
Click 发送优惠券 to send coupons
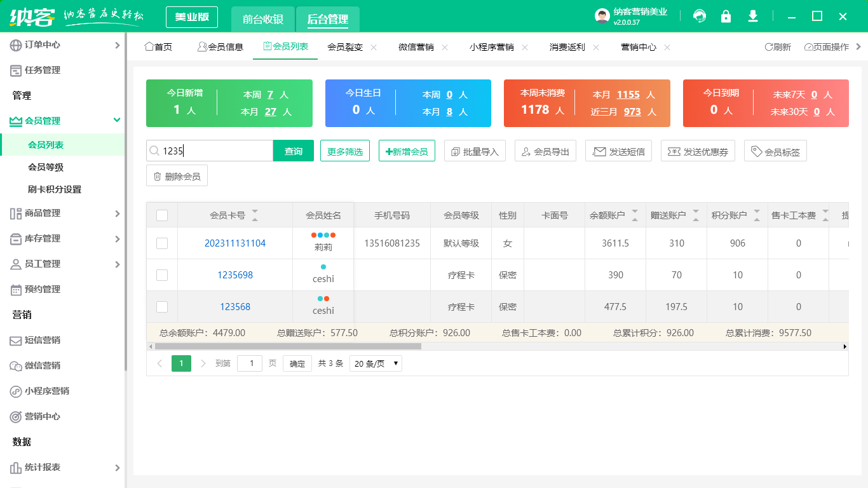[x=697, y=151]
